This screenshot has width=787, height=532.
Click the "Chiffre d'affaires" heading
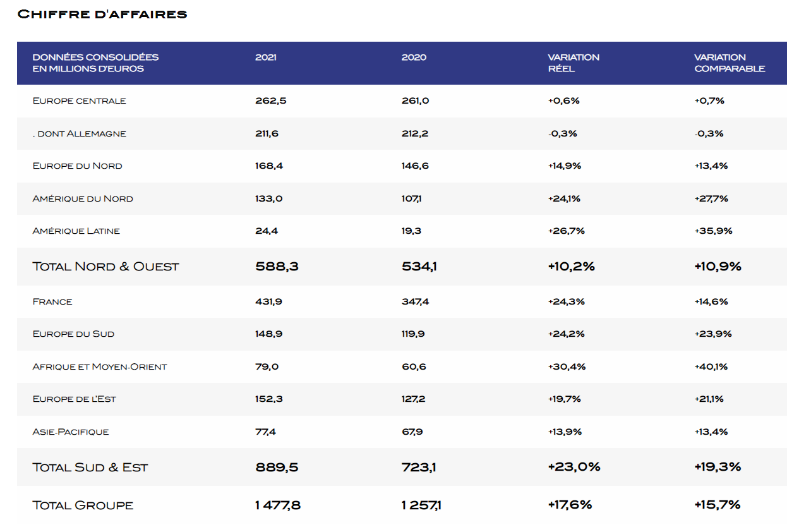click(102, 14)
